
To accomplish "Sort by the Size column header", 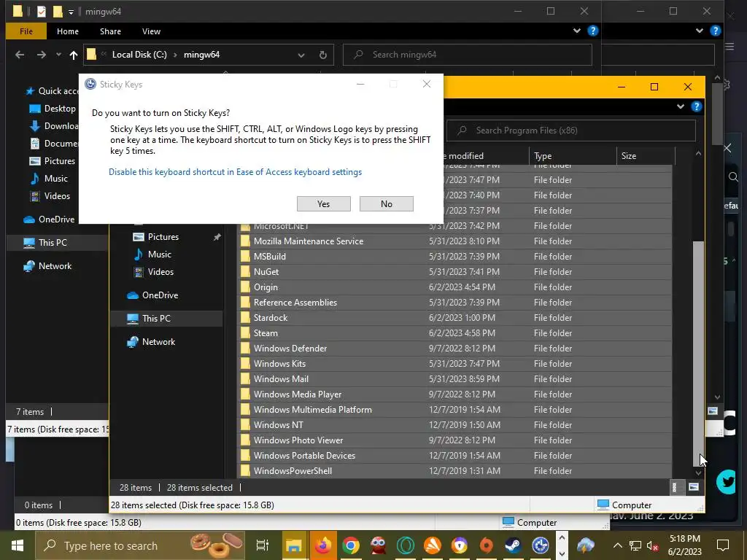I will pos(646,156).
